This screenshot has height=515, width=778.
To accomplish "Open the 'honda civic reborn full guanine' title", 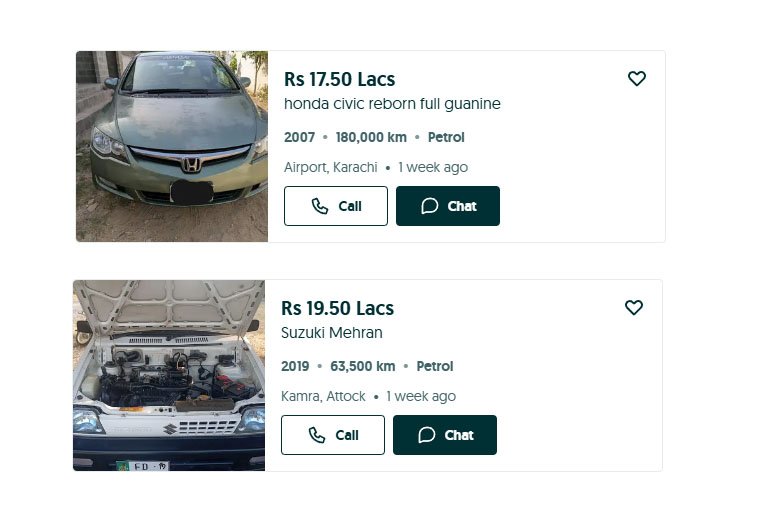I will pos(392,104).
